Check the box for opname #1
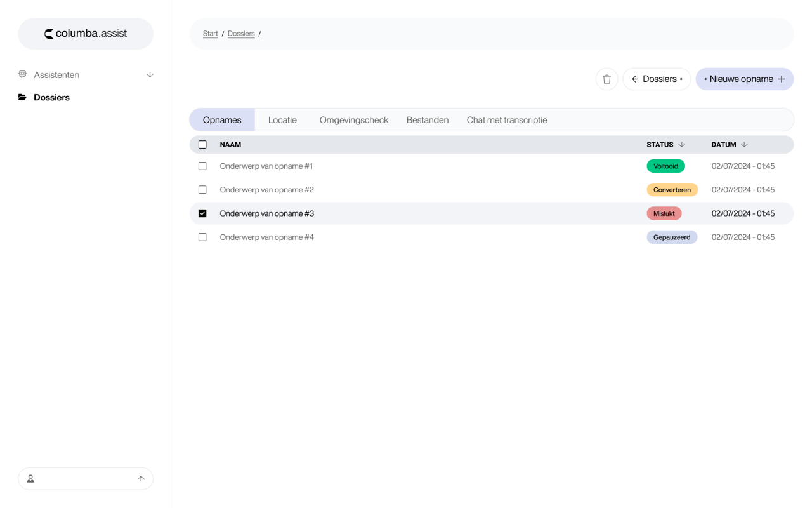 [x=202, y=166]
